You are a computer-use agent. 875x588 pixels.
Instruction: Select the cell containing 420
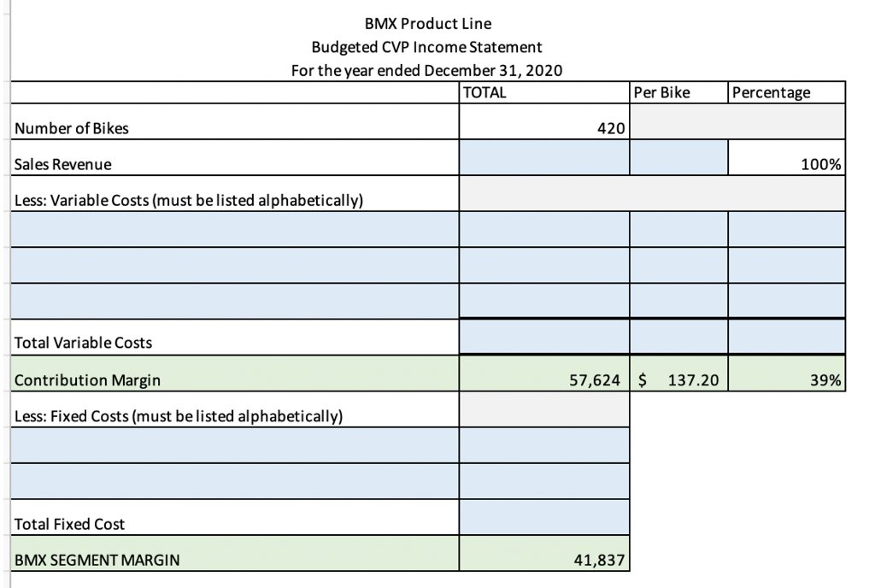pos(544,121)
